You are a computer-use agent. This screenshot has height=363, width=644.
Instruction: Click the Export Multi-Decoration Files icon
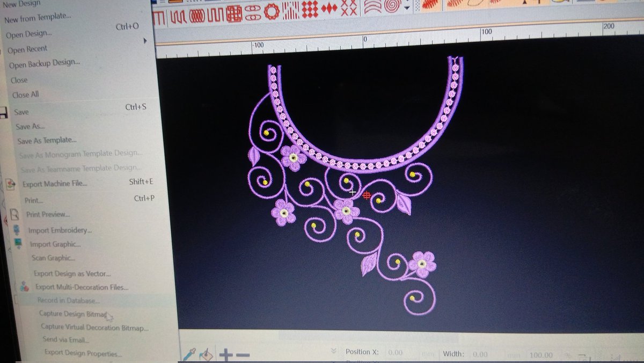coord(24,287)
